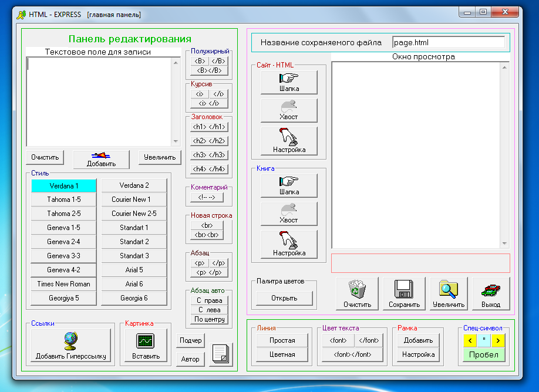
Task: Insert the <h1> </h1> heading tag
Action: point(208,127)
